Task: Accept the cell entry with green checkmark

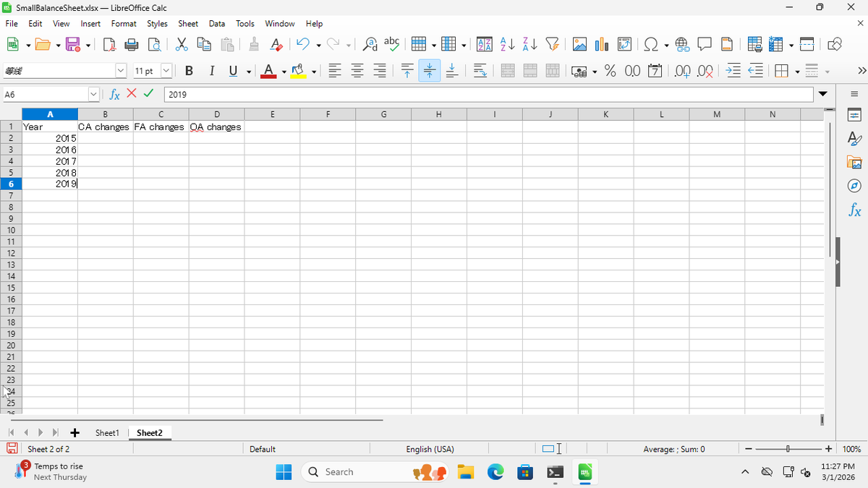Action: [x=148, y=95]
